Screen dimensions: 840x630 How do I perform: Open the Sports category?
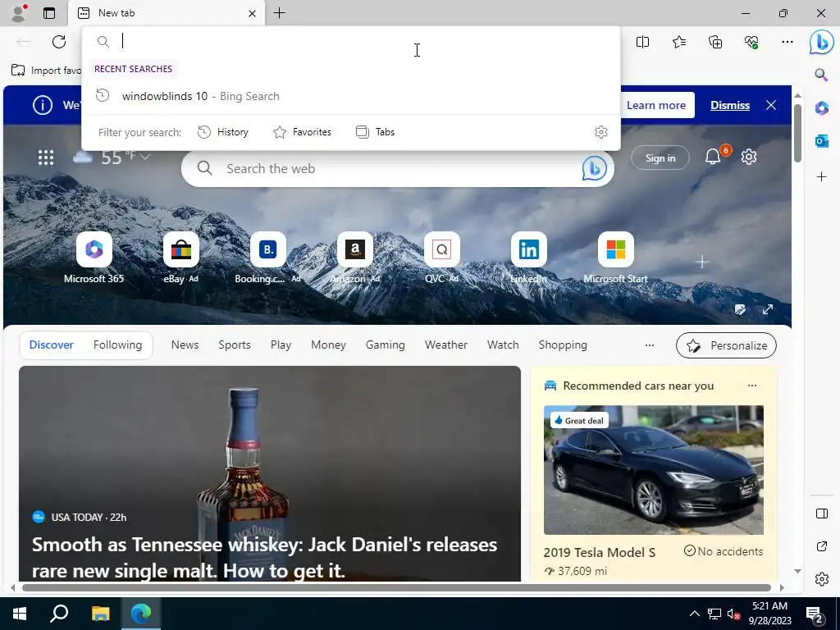tap(234, 345)
